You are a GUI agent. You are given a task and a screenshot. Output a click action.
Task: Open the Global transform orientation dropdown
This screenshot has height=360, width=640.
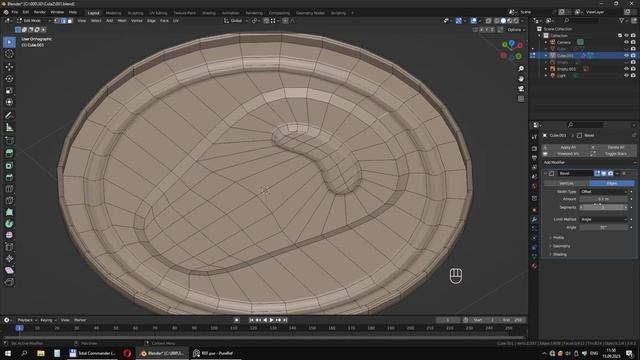tap(236, 20)
